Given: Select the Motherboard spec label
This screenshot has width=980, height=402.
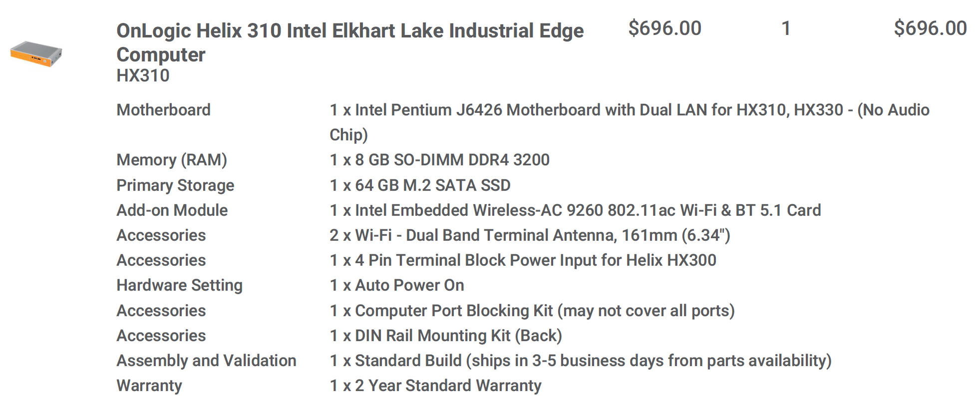Looking at the screenshot, I should [x=163, y=110].
